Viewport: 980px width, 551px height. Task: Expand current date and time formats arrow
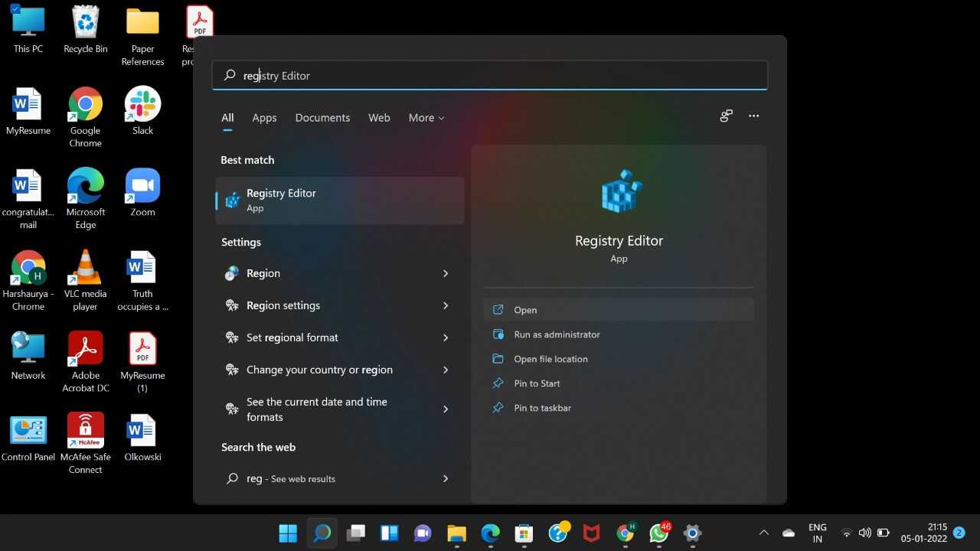click(446, 409)
